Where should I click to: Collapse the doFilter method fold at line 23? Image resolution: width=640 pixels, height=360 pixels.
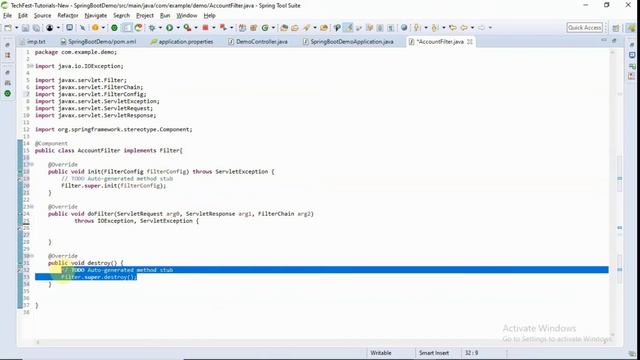[x=32, y=207]
